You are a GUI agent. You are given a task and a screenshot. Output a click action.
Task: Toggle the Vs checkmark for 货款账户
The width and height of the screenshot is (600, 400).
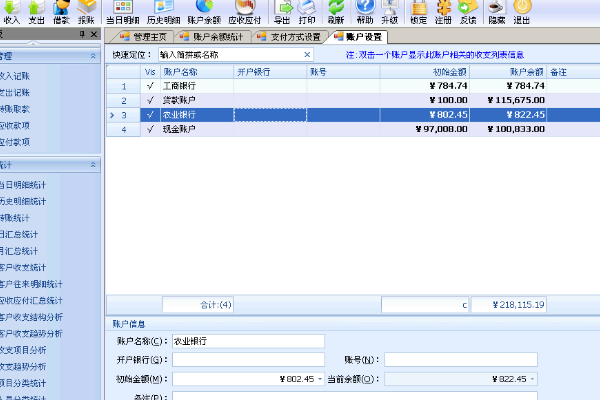click(x=150, y=100)
